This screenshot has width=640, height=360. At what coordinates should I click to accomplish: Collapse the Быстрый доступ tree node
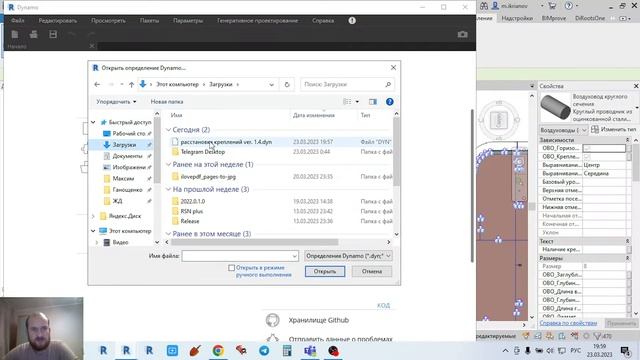[x=93, y=122]
